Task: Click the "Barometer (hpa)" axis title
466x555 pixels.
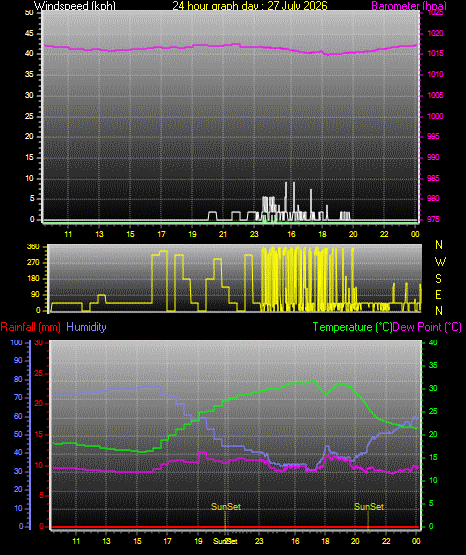Action: [409, 6]
